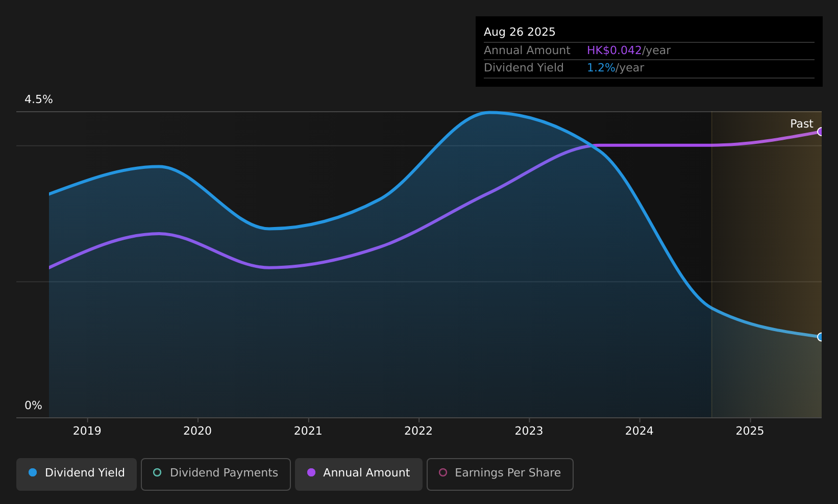Screen dimensions: 838x504
Task: Click the 2022 x-axis label
Action: tap(418, 431)
